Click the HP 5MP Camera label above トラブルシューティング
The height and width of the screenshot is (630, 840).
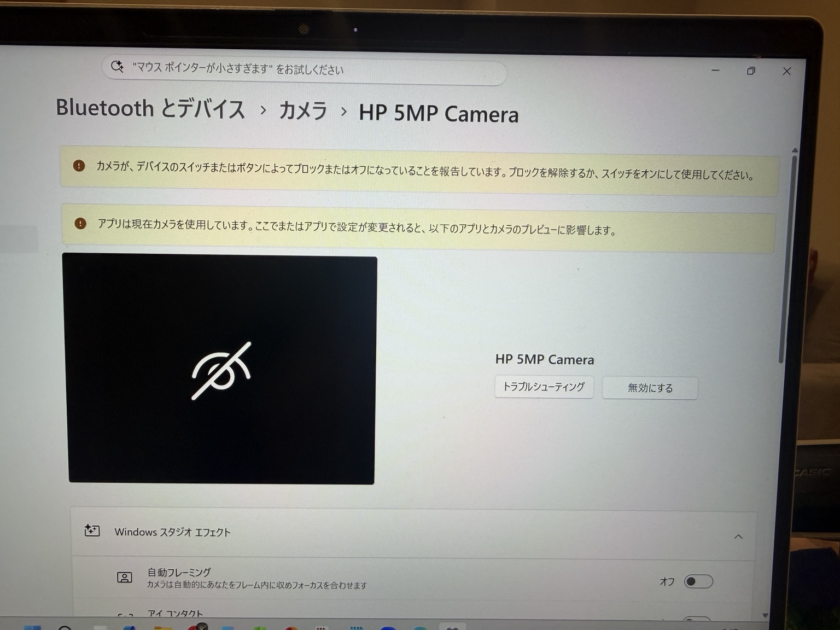(545, 359)
